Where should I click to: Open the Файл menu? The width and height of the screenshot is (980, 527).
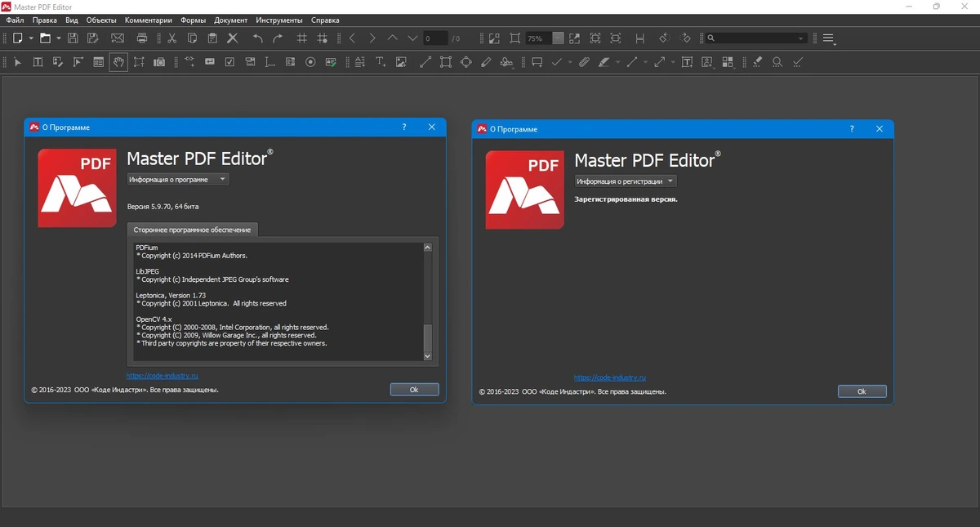[15, 20]
